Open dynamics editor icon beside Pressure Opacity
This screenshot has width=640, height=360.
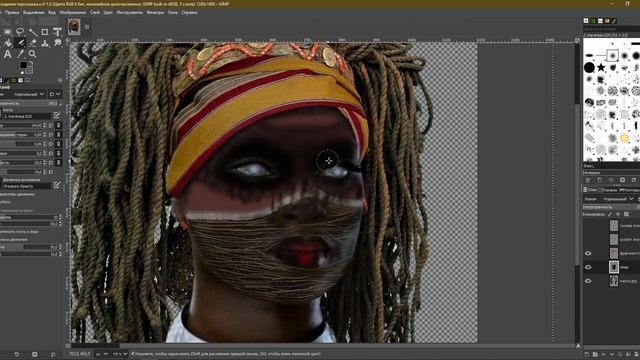57,185
